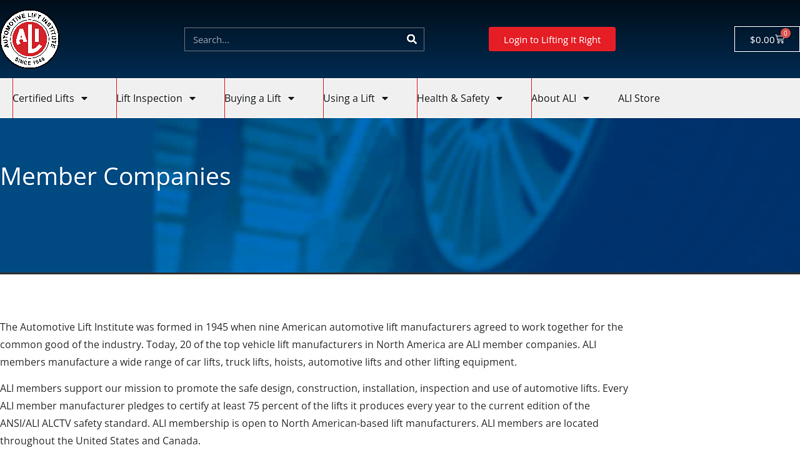Screen dimensions: 800x450
Task: Open the $0.00 cart button
Action: (x=766, y=39)
